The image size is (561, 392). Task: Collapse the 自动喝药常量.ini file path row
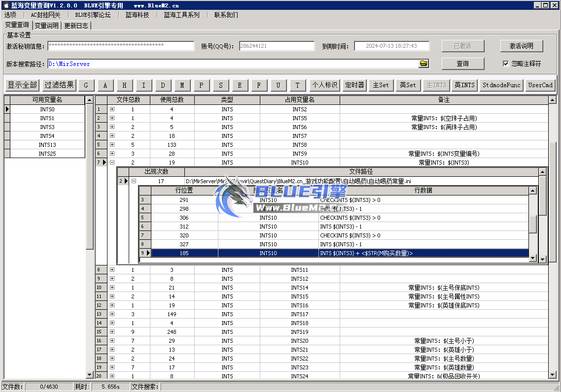point(134,181)
